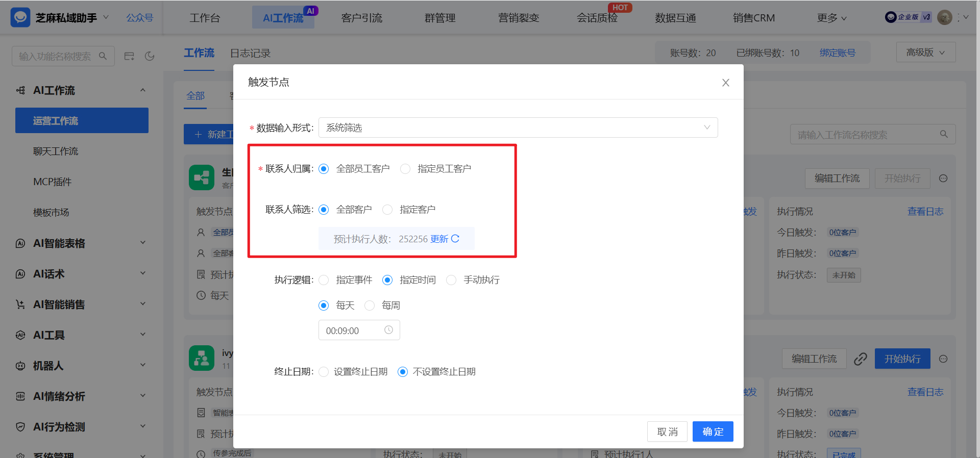
Task: Click the 芝麻私域助手 logo icon
Action: (20, 17)
